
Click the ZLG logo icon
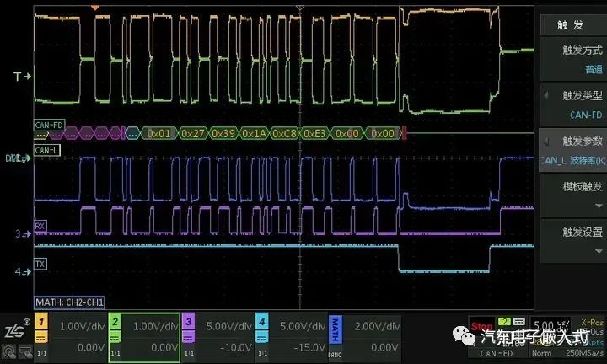(16, 329)
